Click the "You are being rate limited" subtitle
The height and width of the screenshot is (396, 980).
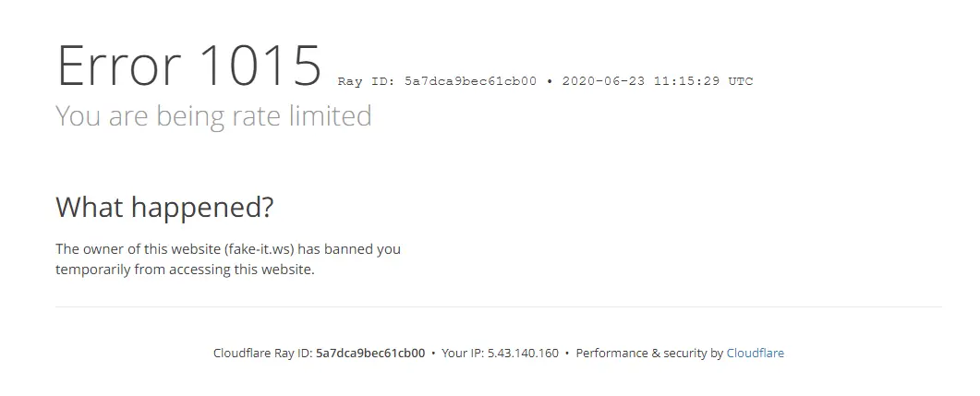(x=213, y=116)
